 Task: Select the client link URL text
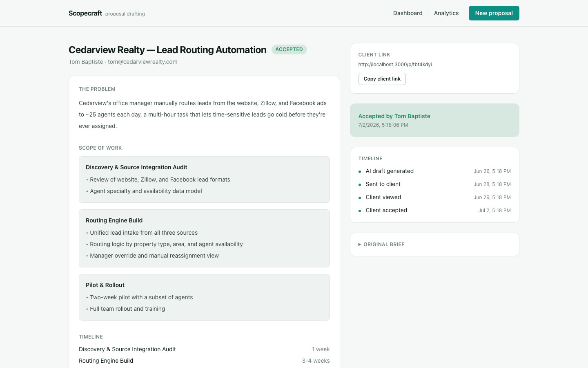[x=395, y=65]
